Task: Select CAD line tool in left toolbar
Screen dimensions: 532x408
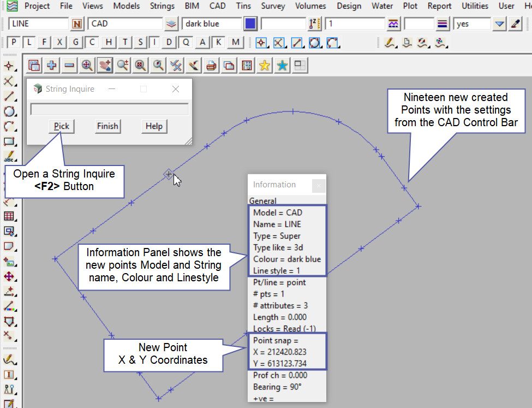Action: point(9,97)
